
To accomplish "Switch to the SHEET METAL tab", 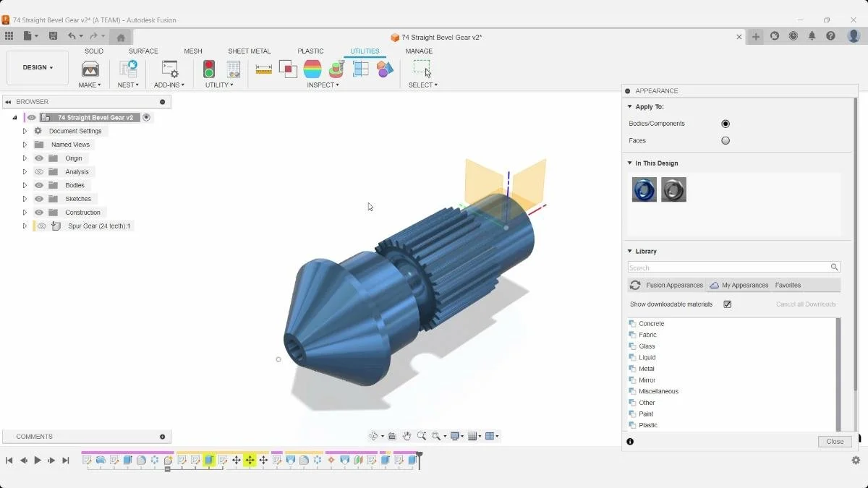I will click(250, 51).
